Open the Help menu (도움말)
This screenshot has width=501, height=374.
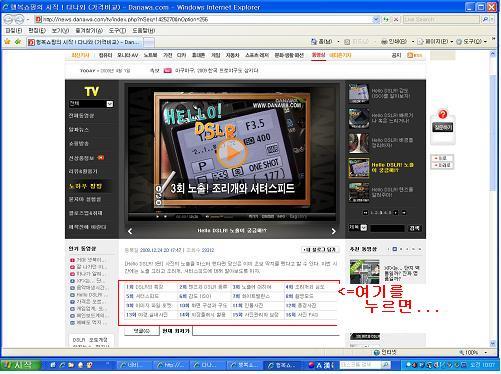click(x=144, y=31)
